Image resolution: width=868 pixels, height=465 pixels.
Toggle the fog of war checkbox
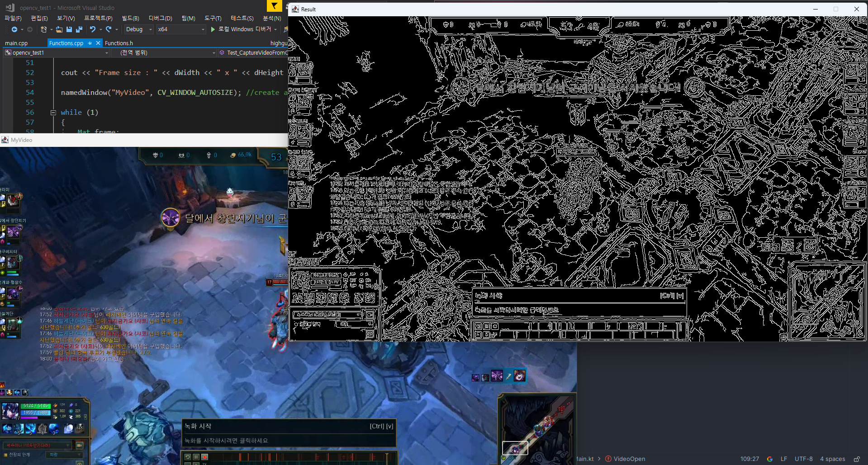coord(6,455)
